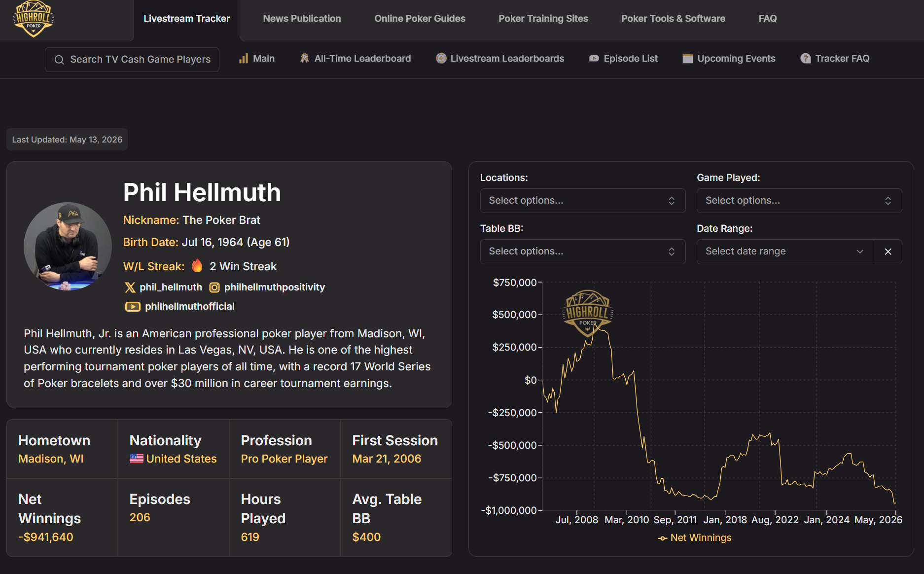Click the Upcoming Events calendar icon
The image size is (924, 574).
pyautogui.click(x=687, y=59)
